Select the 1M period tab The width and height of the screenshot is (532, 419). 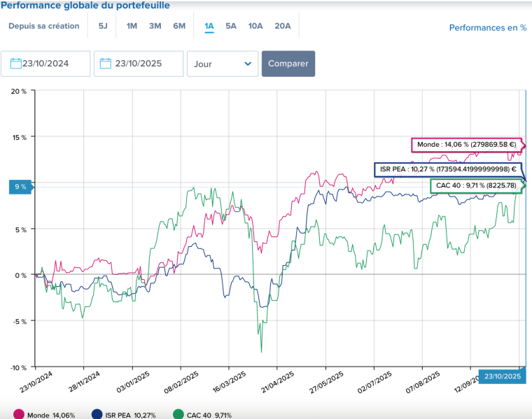pos(132,27)
